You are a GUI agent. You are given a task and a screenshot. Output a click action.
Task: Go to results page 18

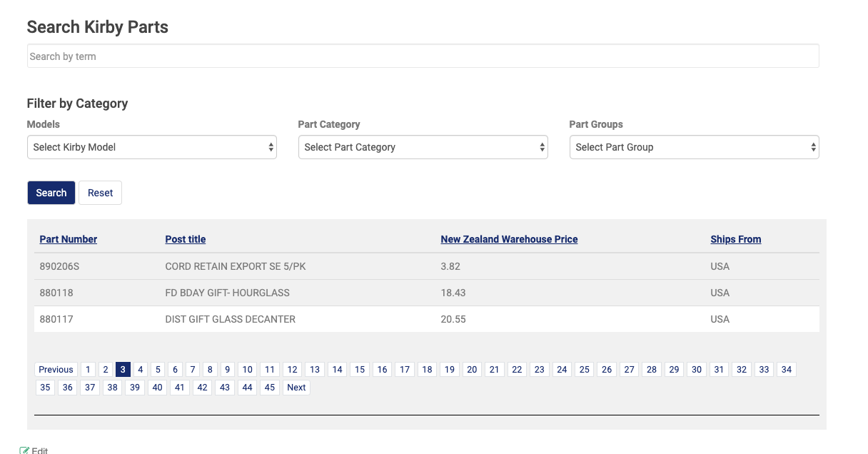tap(427, 369)
